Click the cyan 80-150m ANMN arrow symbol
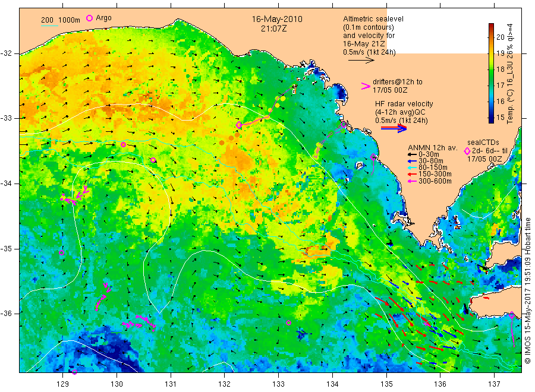Viewport: 535px width, 392px height. coord(413,167)
